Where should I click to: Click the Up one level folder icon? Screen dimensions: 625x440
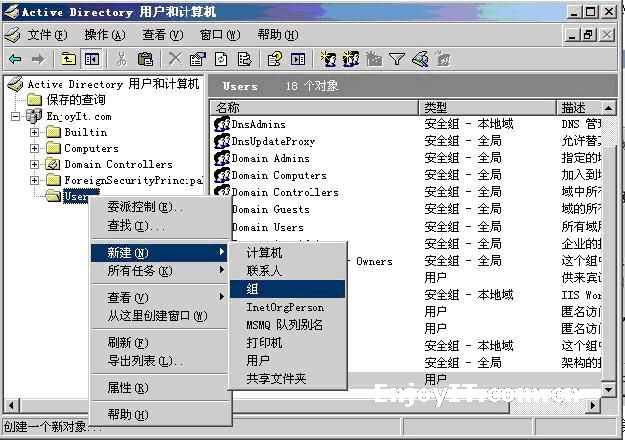[68, 59]
